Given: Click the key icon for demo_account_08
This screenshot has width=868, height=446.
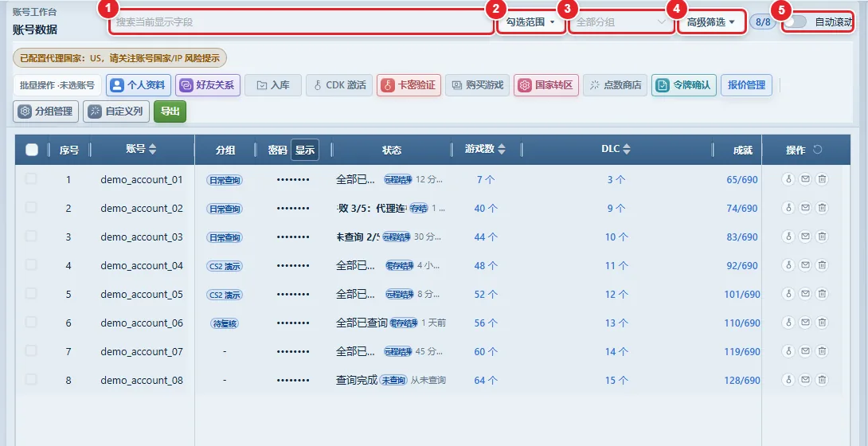Looking at the screenshot, I should [x=788, y=380].
